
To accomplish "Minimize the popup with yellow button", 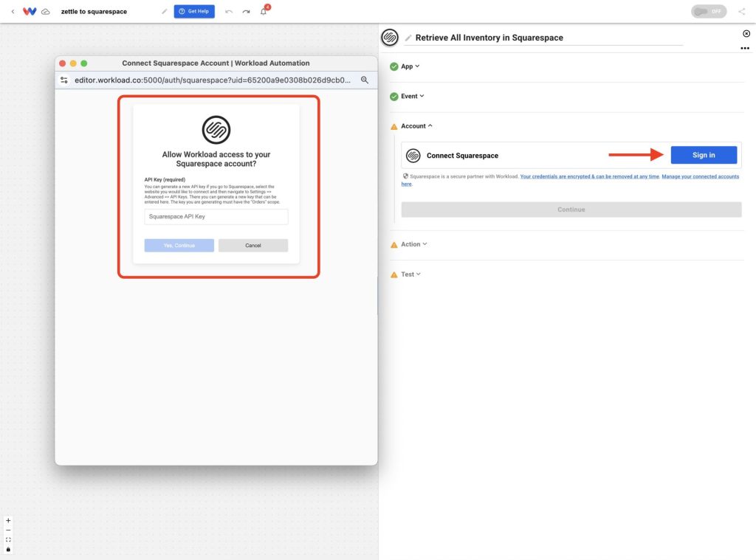I will (73, 63).
